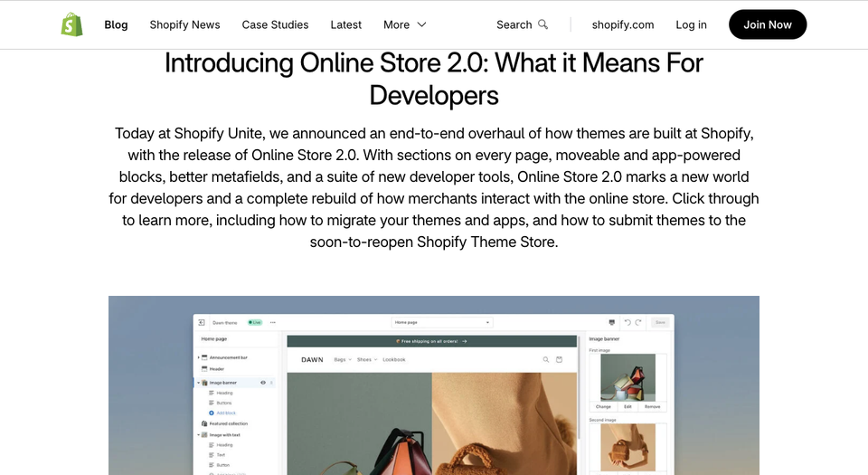The height and width of the screenshot is (475, 868).
Task: Click the Second image thumbnail in settings
Action: (x=627, y=447)
